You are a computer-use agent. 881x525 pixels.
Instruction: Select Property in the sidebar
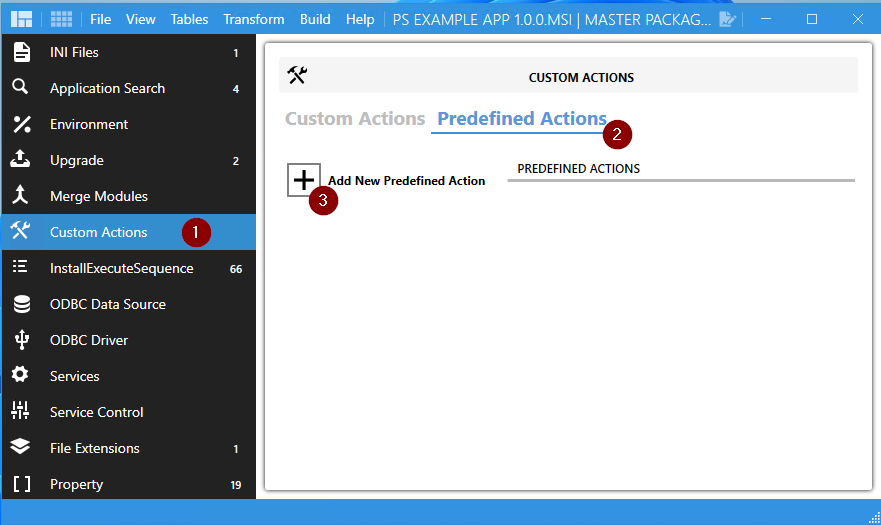tap(129, 483)
